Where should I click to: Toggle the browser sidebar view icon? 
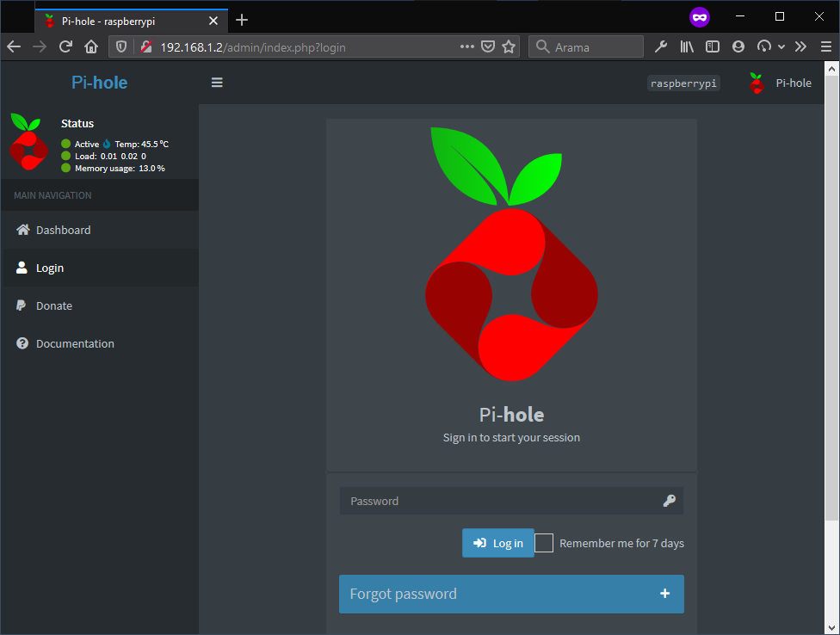point(713,46)
